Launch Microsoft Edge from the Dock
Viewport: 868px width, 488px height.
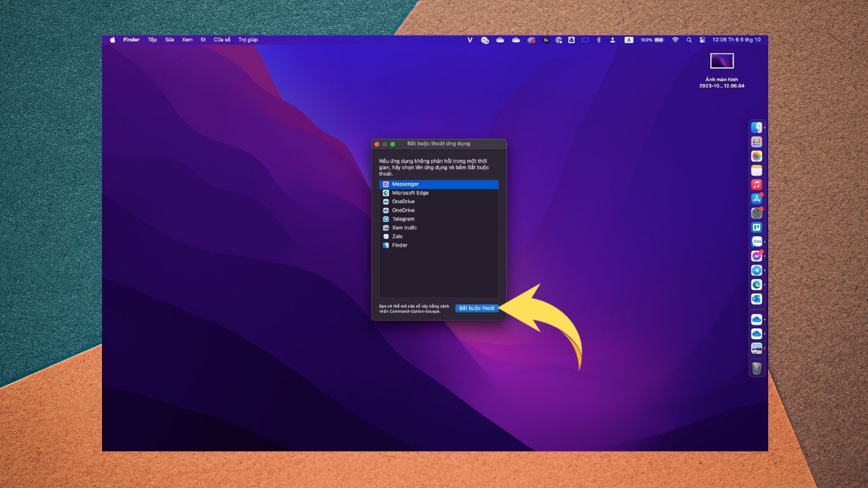coord(757,285)
